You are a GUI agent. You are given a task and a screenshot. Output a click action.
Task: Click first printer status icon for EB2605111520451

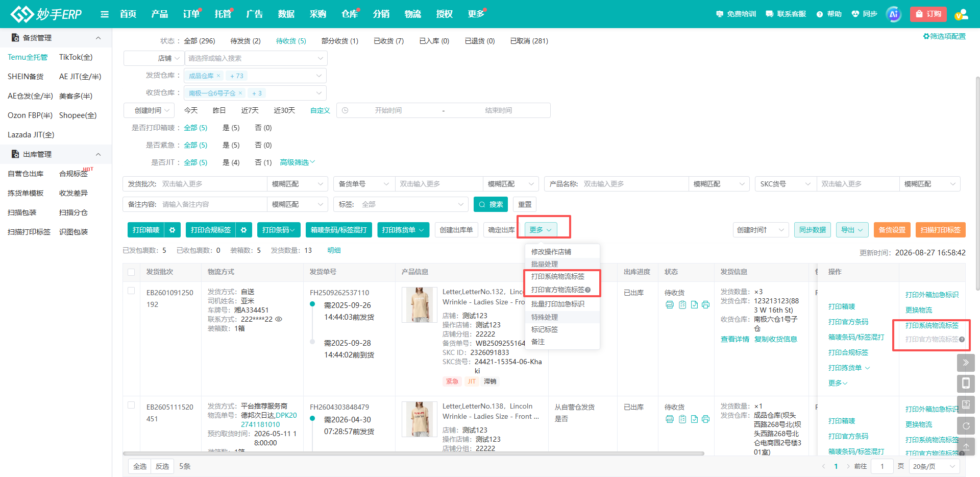(670, 419)
